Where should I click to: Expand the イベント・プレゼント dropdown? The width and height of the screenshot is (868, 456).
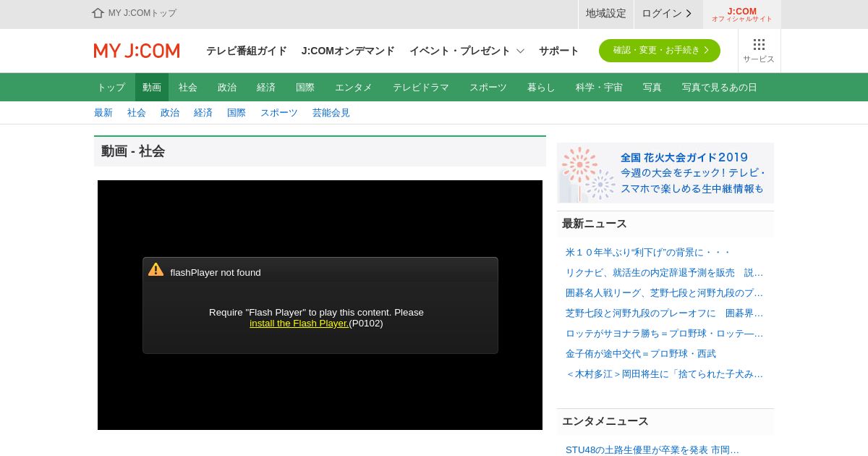[x=467, y=51]
